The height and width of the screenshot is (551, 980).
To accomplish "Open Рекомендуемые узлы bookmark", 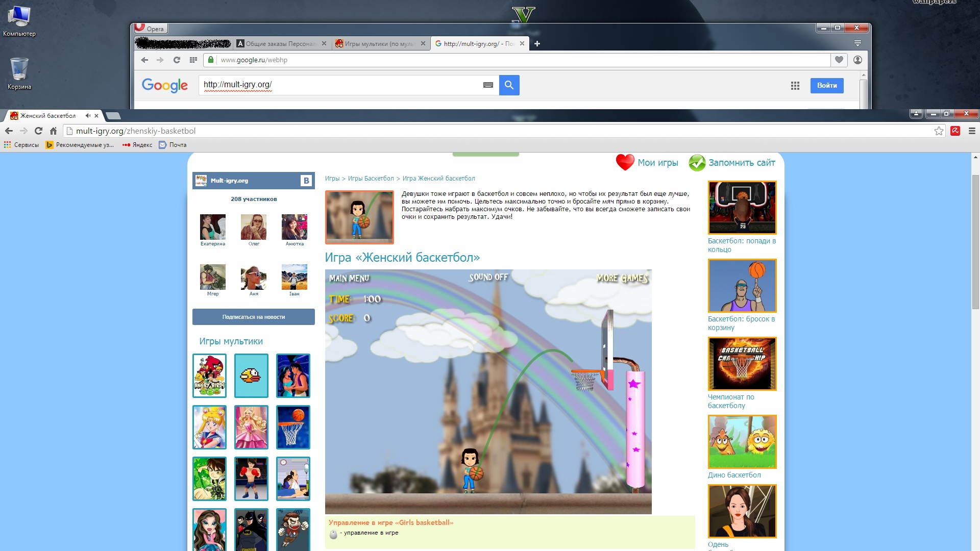I will click(80, 145).
